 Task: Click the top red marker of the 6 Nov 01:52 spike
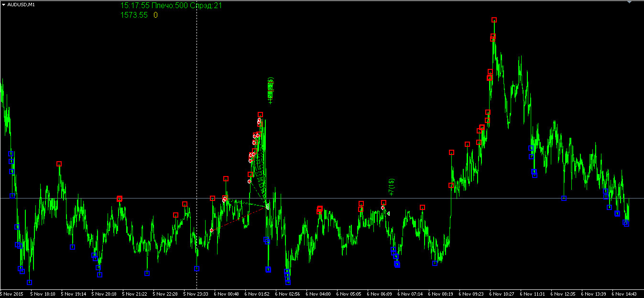(x=260, y=115)
